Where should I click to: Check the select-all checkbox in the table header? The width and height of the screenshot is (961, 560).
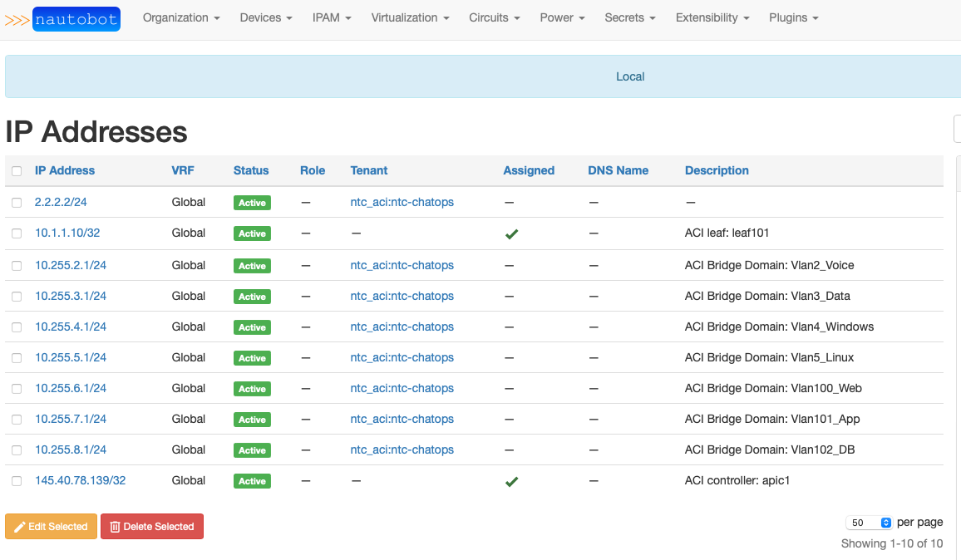click(x=17, y=169)
